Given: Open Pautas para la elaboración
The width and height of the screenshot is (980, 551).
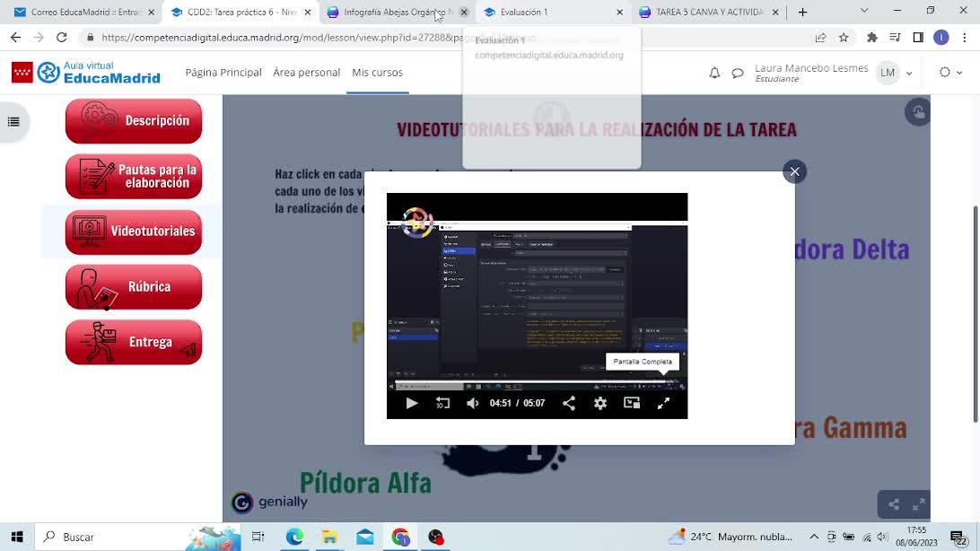Looking at the screenshot, I should (134, 176).
